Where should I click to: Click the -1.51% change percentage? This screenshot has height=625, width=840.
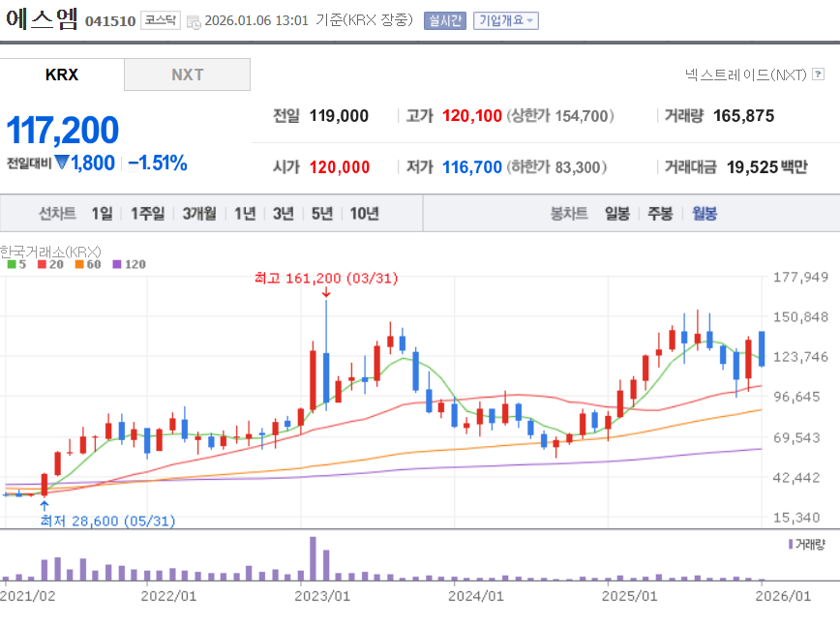(158, 163)
